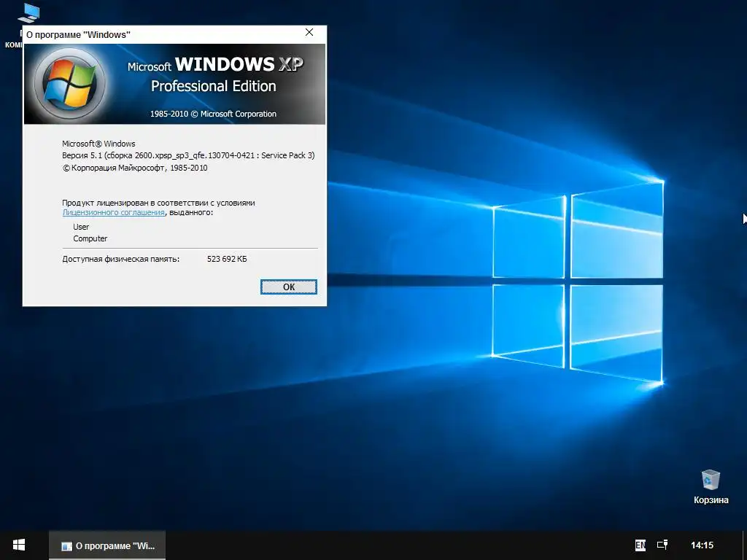The height and width of the screenshot is (560, 747).
Task: Click the Show desktop strip at taskbar end
Action: click(744, 545)
